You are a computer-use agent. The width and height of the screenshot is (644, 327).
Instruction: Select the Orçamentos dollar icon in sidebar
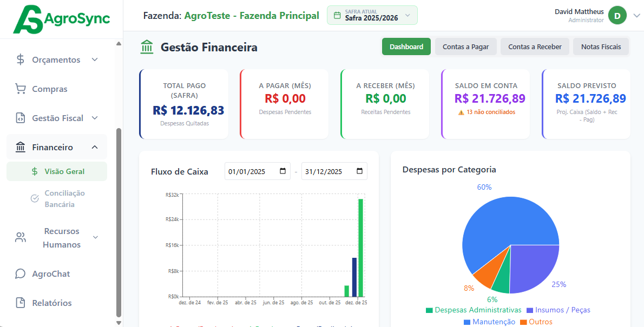[21, 59]
